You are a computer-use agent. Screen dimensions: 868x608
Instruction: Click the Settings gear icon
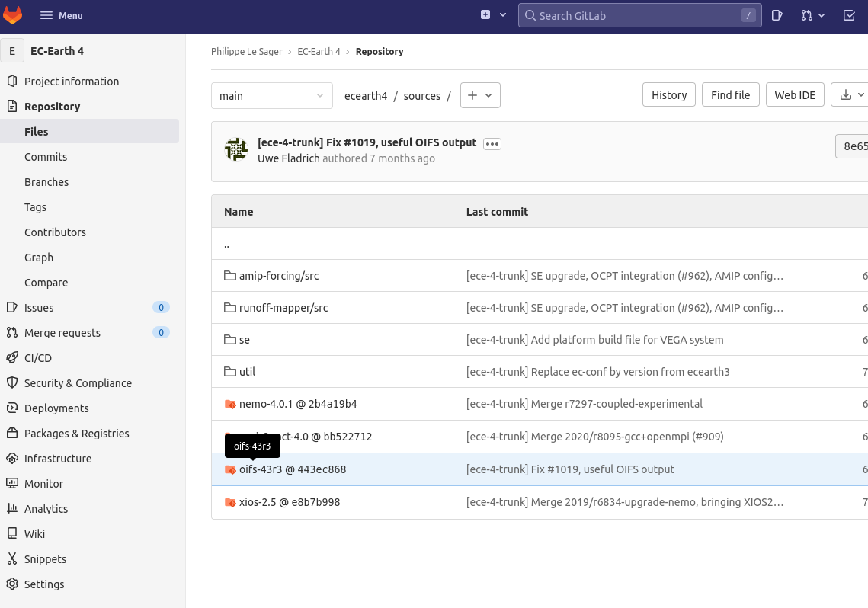(12, 584)
